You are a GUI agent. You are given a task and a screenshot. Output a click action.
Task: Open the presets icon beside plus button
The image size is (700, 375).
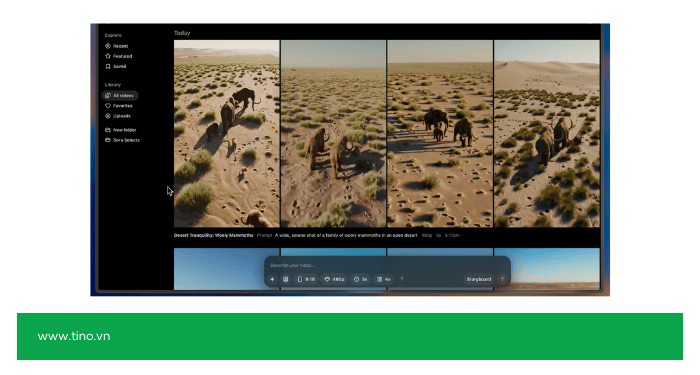(286, 279)
